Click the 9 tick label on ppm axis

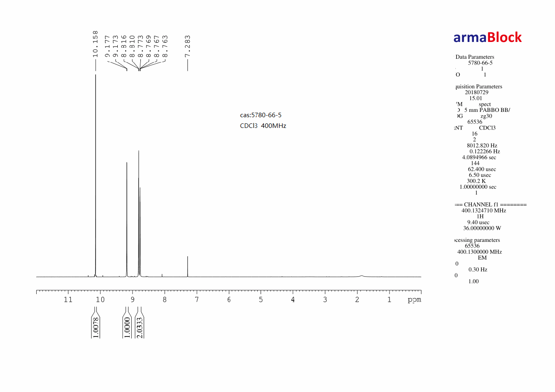[x=133, y=299]
